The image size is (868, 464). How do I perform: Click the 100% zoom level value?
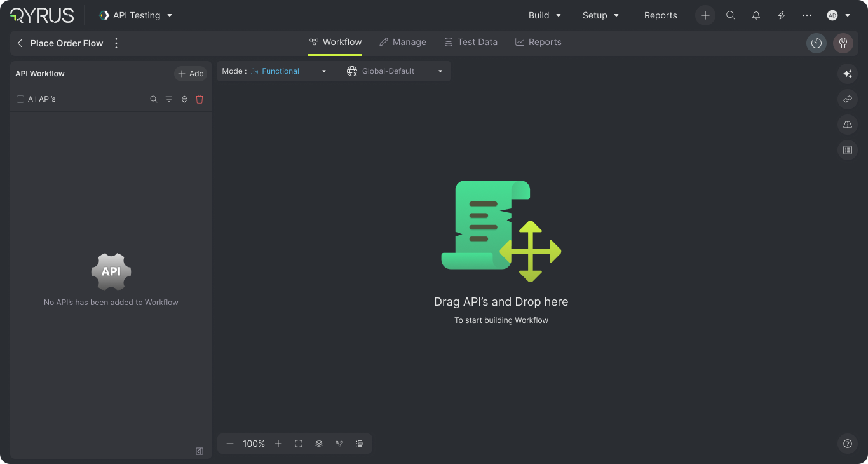[254, 444]
